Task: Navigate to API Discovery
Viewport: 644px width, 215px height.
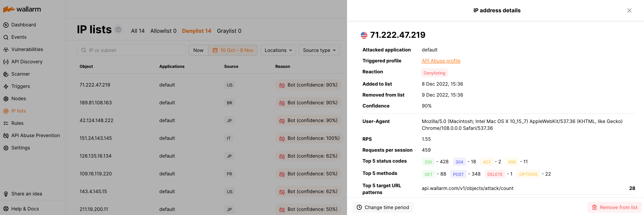Action: (27, 61)
